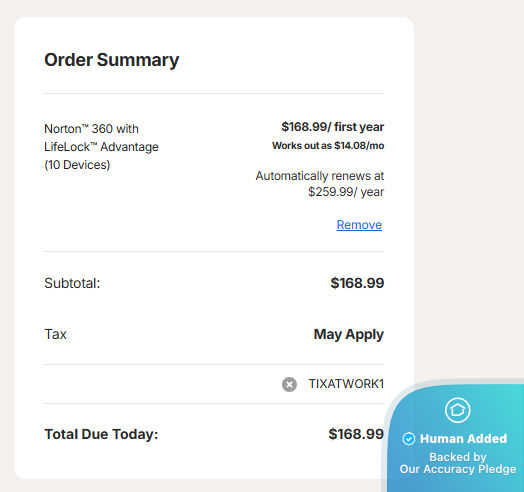This screenshot has height=492, width=524.
Task: Click the Total Due Today amount $168.99
Action: pyautogui.click(x=356, y=434)
